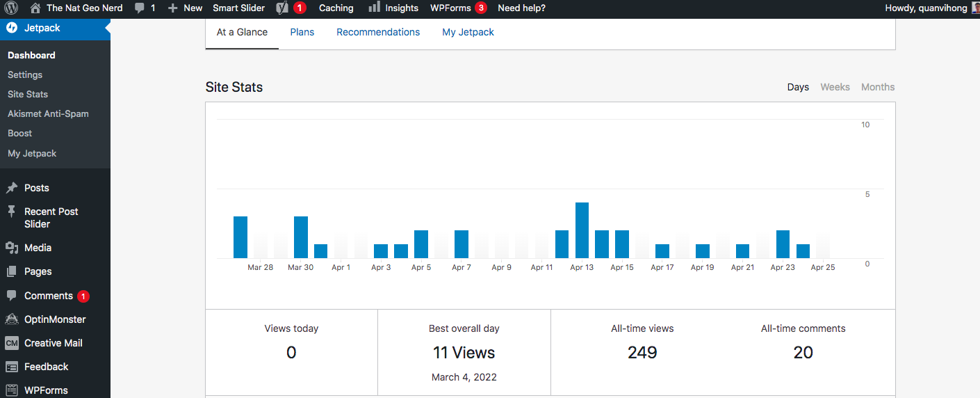The image size is (980, 398).
Task: Open Feedback in sidebar
Action: (47, 367)
